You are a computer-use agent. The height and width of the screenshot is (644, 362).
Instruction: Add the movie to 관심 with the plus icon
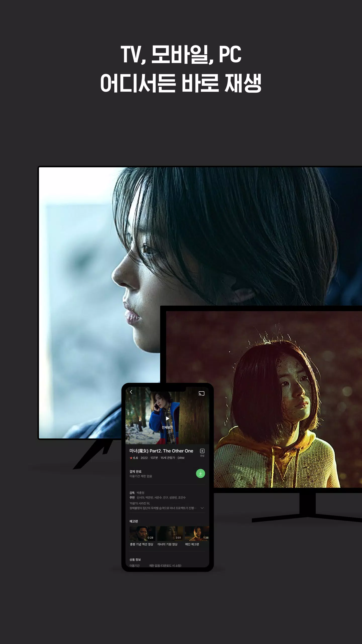pyautogui.click(x=202, y=451)
